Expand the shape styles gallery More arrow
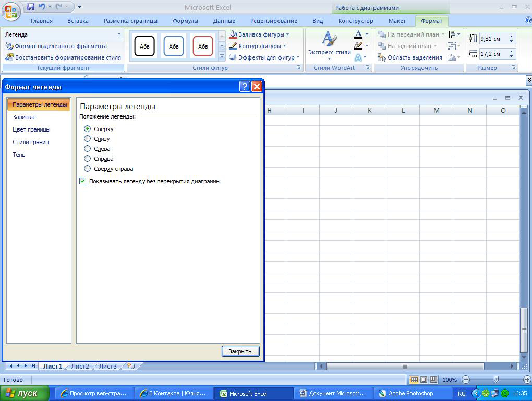 [x=222, y=56]
